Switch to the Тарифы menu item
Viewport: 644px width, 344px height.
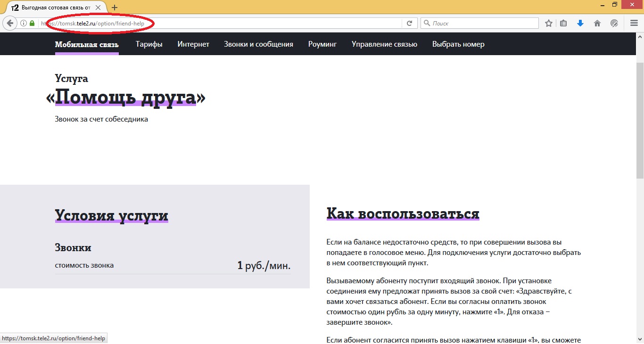point(149,43)
